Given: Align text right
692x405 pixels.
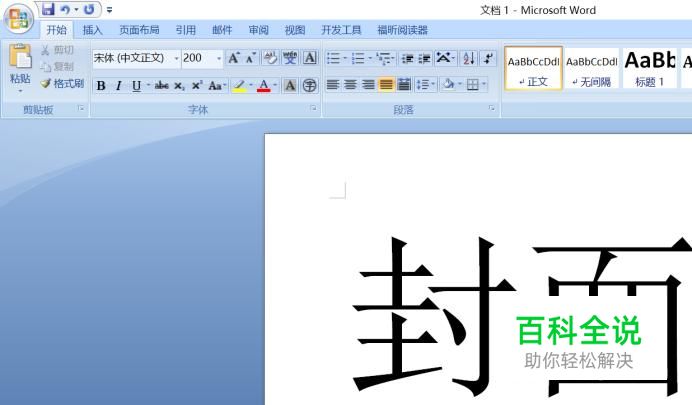Looking at the screenshot, I should click(x=369, y=85).
